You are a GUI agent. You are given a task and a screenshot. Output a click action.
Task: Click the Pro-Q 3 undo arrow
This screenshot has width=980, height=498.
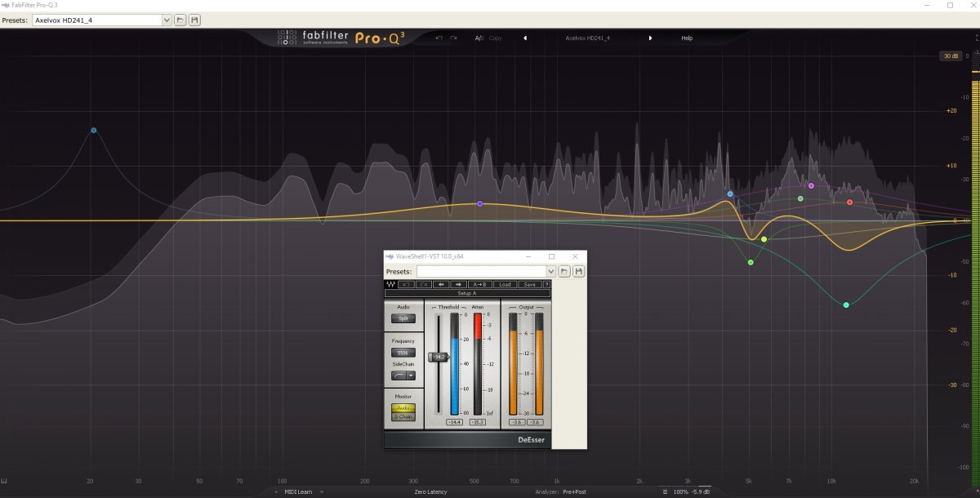point(439,38)
